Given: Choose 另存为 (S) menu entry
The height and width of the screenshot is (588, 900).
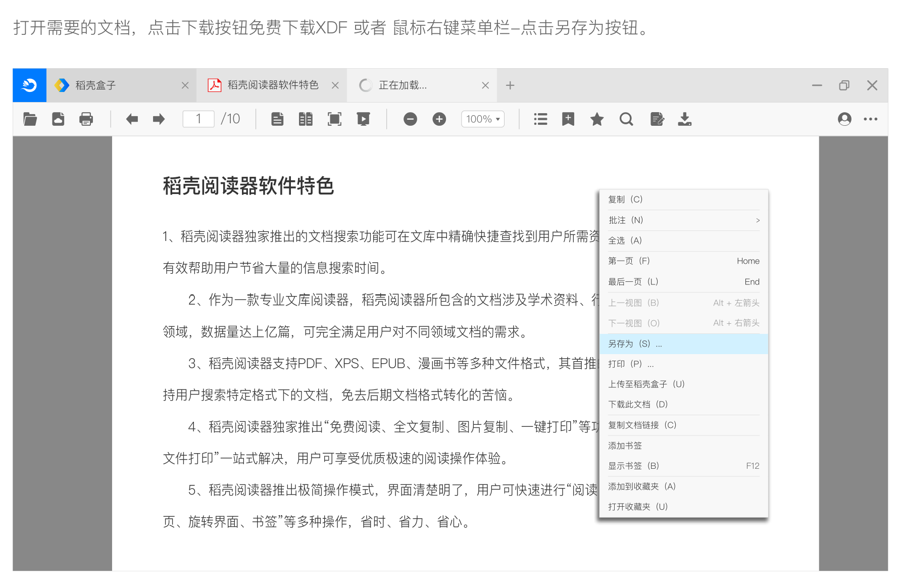Looking at the screenshot, I should point(684,344).
